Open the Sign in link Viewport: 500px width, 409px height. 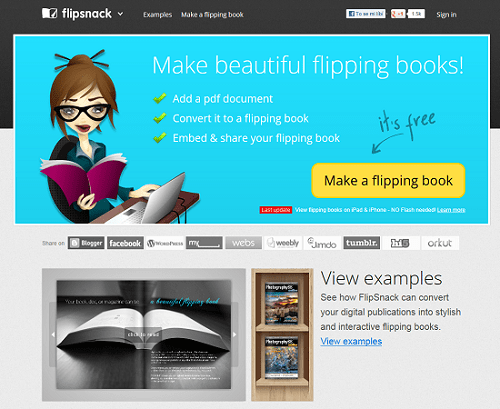446,15
